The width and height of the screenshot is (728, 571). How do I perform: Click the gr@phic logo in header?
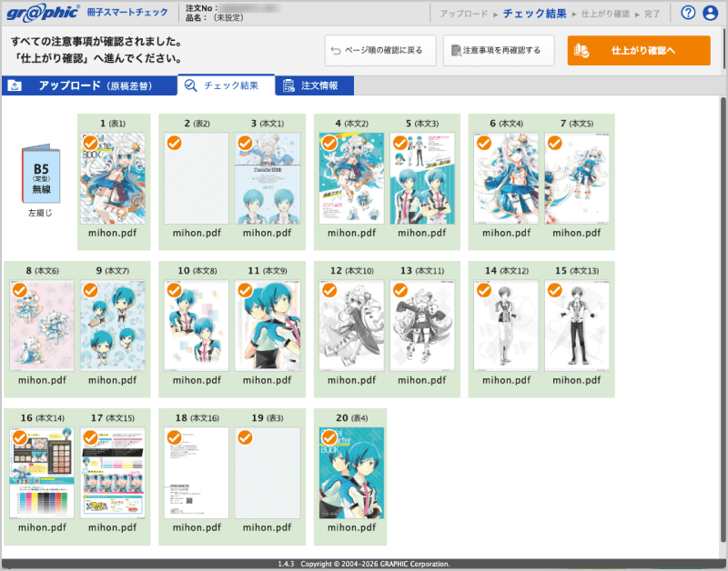pos(43,13)
